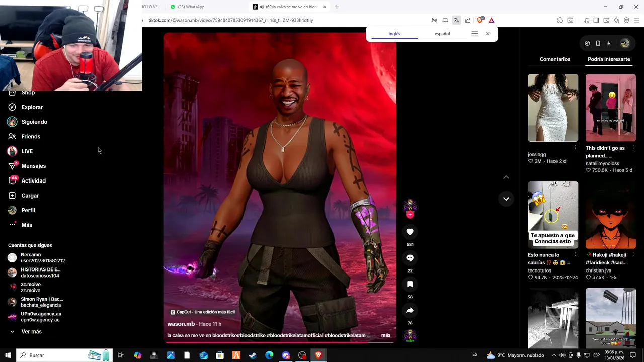Open Explorar in TikTok sidebar

click(x=32, y=107)
